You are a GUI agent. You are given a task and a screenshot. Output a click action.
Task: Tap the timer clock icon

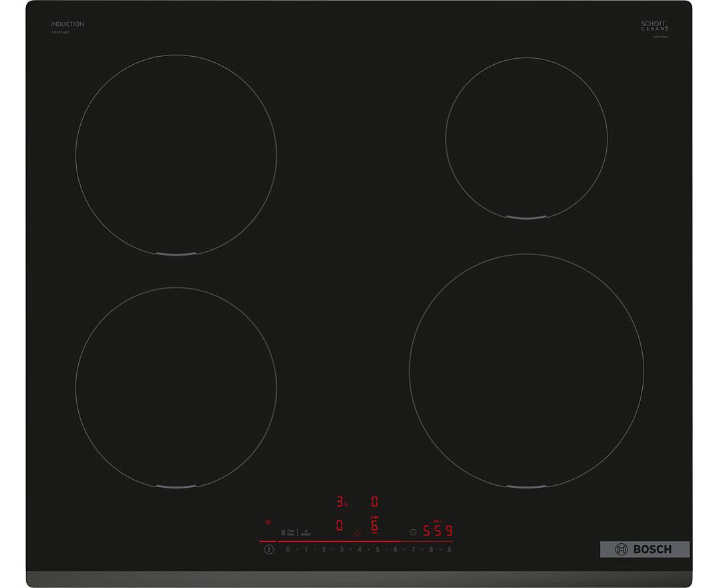413,532
